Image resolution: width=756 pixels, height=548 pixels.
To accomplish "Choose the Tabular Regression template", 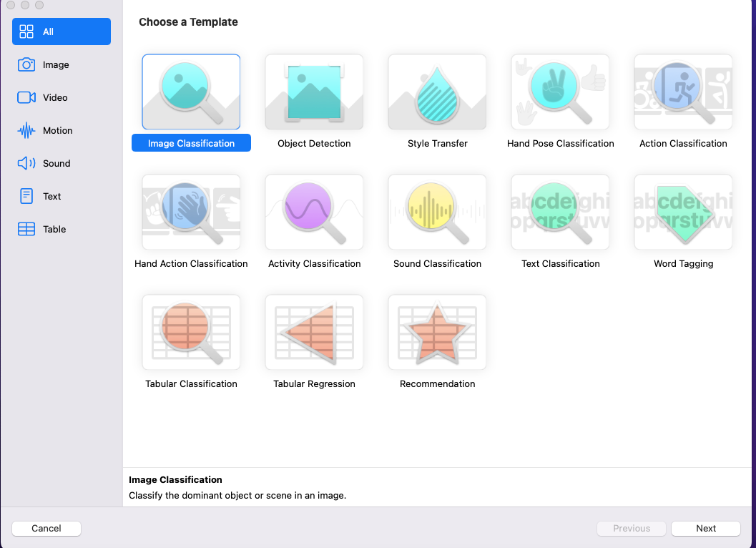I will 314,332.
